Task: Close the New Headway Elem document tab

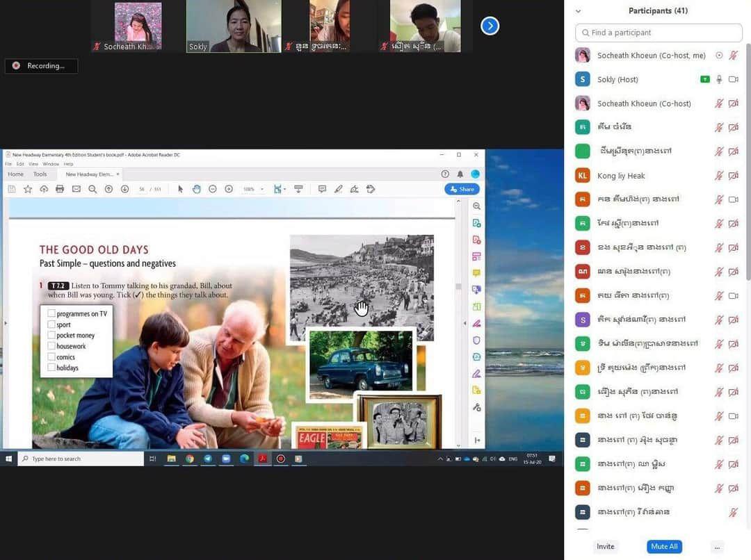Action: click(118, 174)
